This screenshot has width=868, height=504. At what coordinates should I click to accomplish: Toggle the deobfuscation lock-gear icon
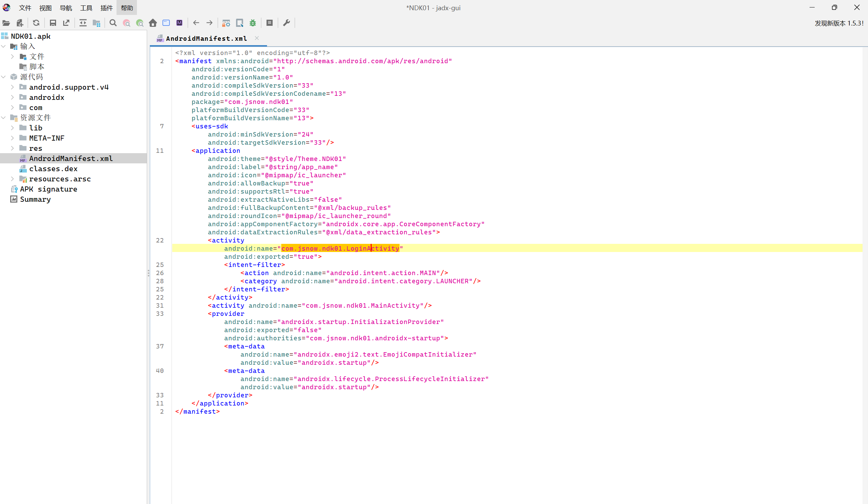pos(226,23)
